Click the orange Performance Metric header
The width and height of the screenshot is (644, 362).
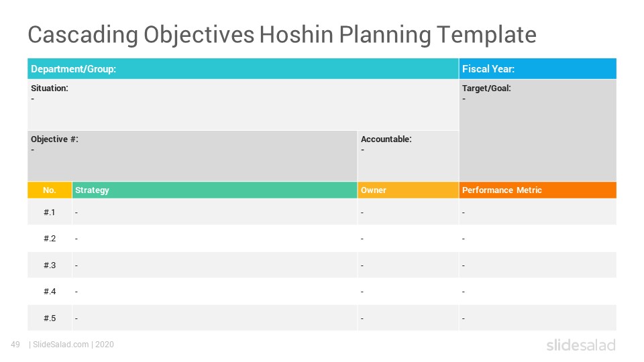[x=537, y=190]
